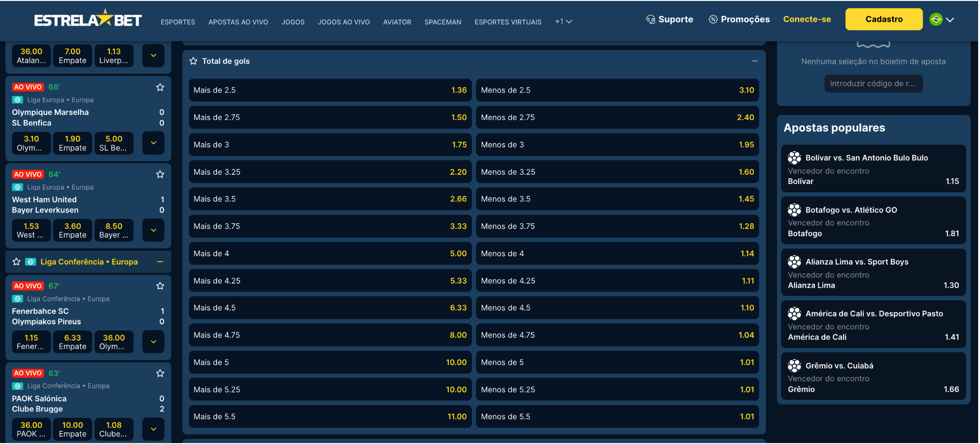
Task: Select Menos de 3.25 odds 1.60
Action: [617, 172]
